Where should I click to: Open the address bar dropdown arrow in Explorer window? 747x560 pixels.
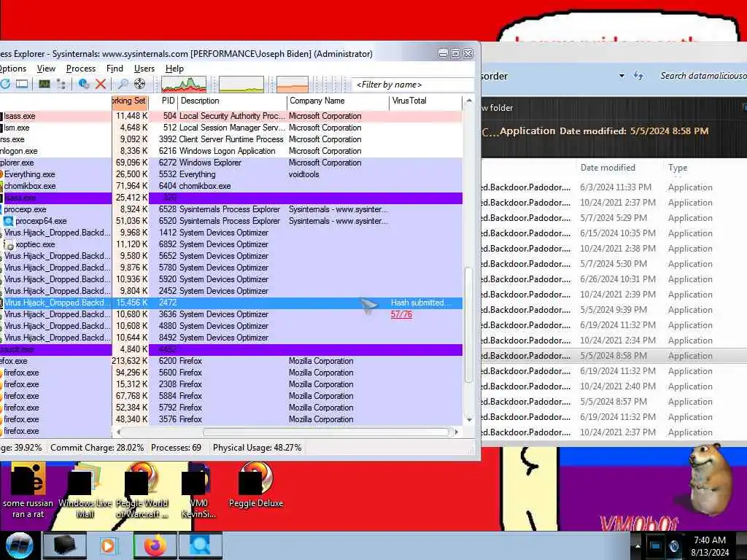click(x=622, y=76)
